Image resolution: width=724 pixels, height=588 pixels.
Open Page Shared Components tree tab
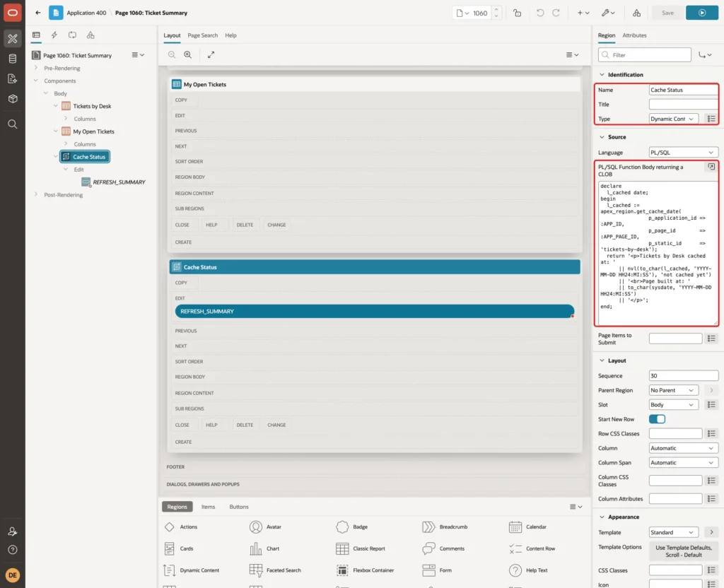point(90,35)
